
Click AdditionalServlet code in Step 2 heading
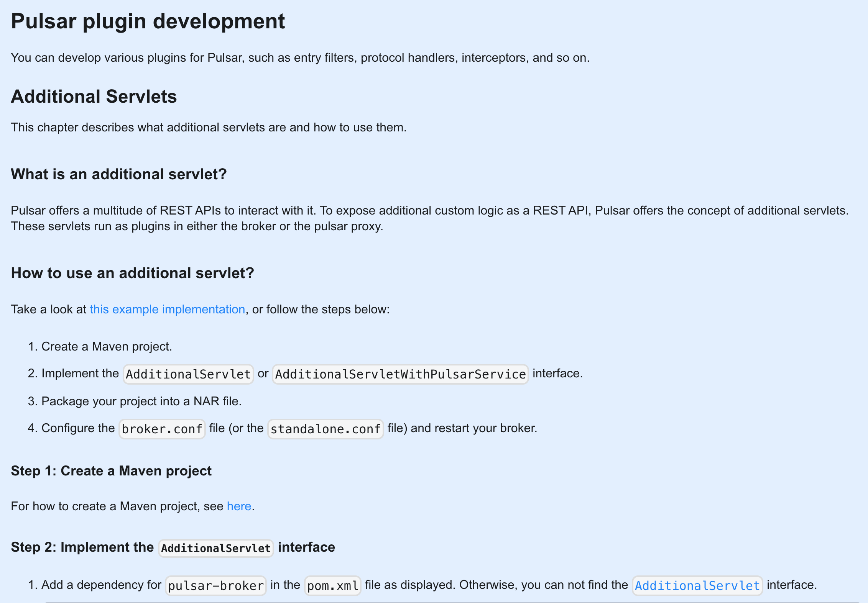pos(215,548)
